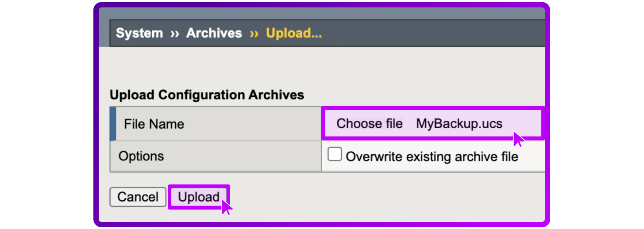Click the blank cell area right of Overwrite option
644x229 pixels.
click(532, 156)
